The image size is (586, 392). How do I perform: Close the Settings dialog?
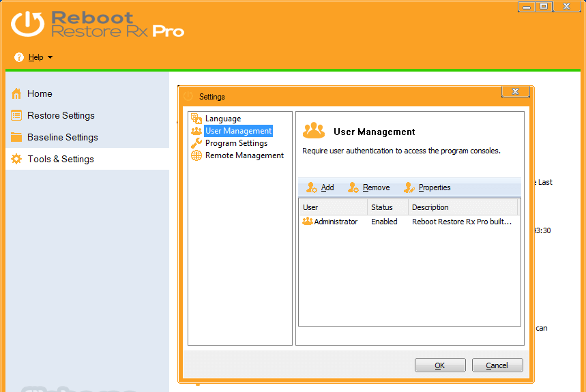click(515, 91)
